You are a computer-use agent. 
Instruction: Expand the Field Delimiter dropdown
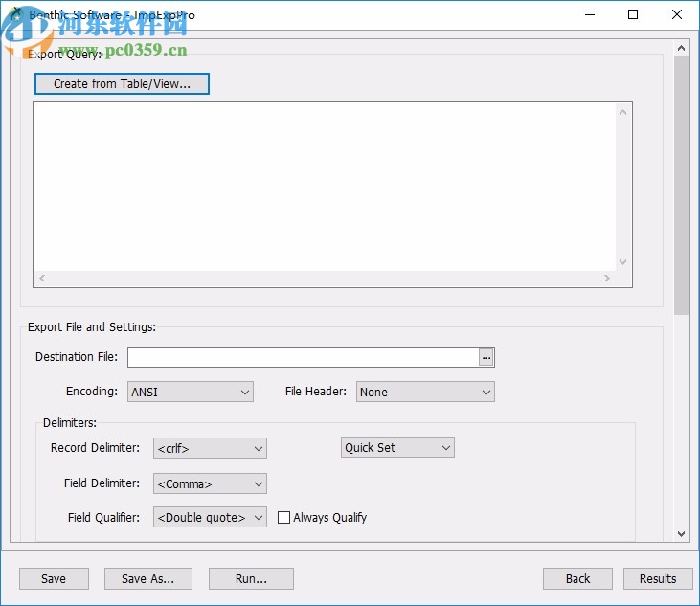(x=210, y=483)
